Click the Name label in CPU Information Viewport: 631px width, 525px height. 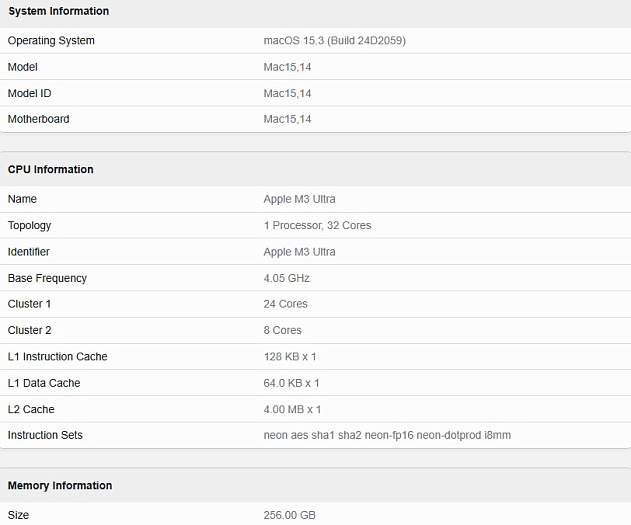22,199
